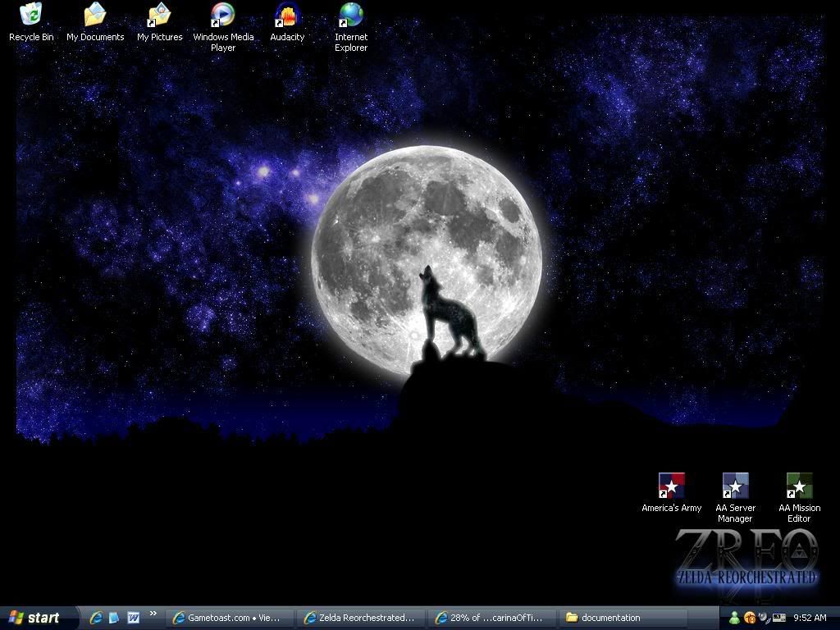Select the My Pictures desktop shortcut
Viewport: 840px width, 630px height.
click(160, 21)
